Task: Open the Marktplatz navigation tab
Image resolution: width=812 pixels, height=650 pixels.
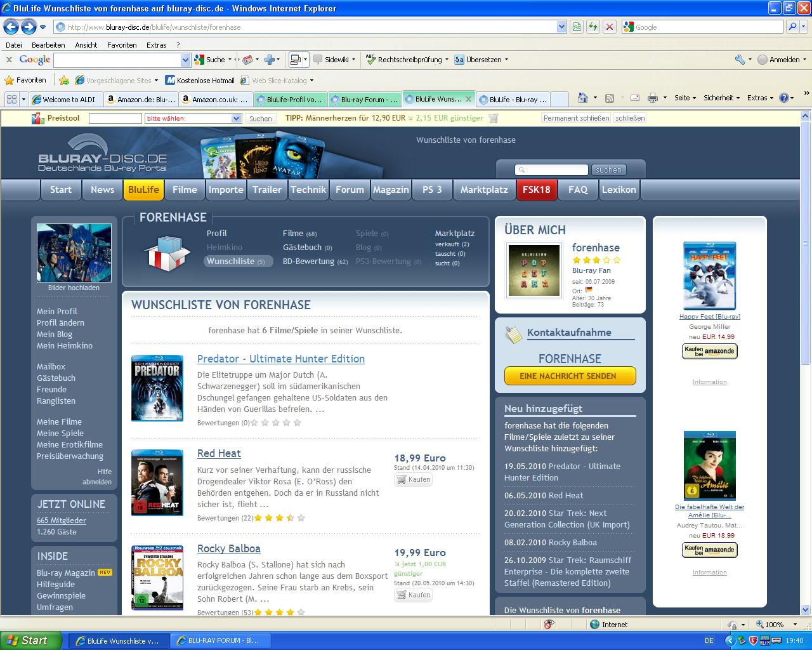Action: click(484, 190)
